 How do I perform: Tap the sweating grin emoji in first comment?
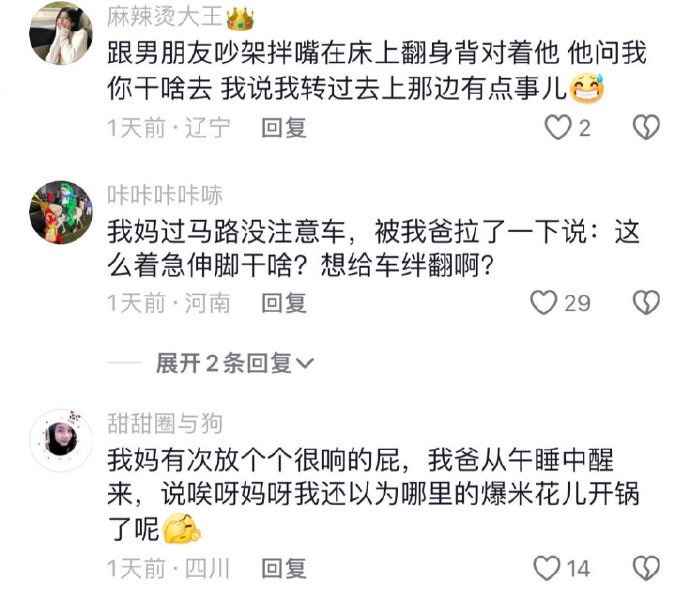coord(587,88)
